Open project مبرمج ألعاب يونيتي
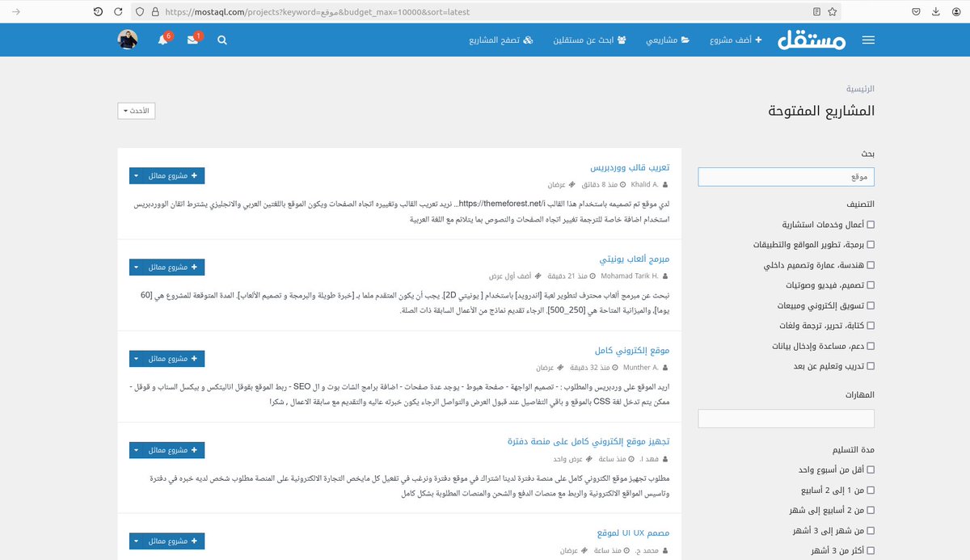This screenshot has height=560, width=970. 635,259
